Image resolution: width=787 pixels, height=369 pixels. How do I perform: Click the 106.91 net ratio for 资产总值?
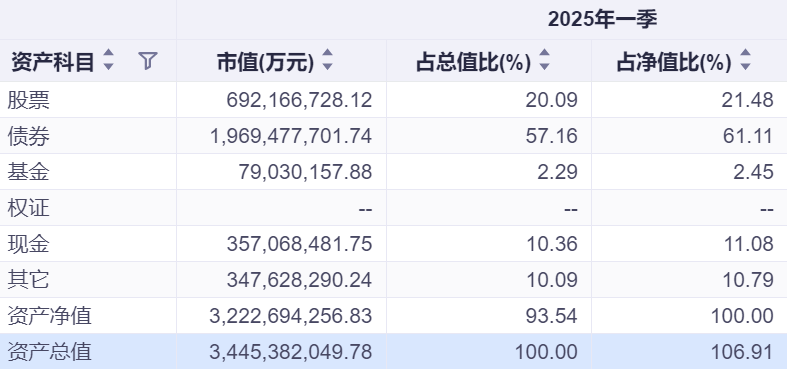742,352
